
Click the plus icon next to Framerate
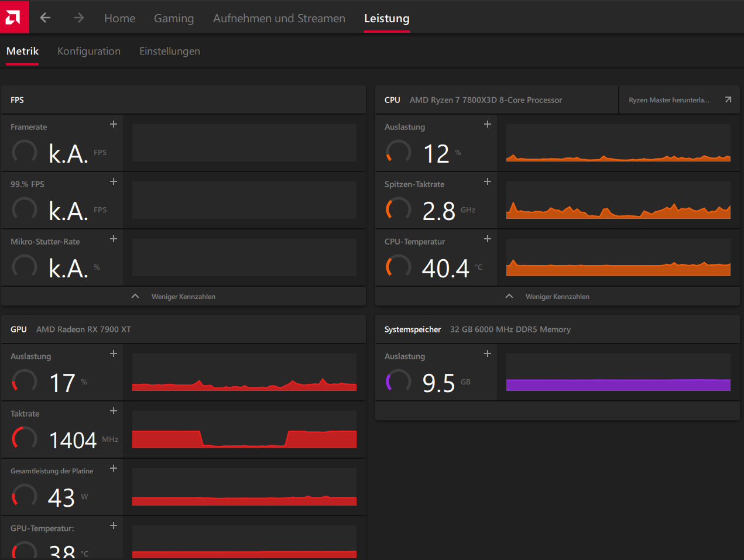114,124
